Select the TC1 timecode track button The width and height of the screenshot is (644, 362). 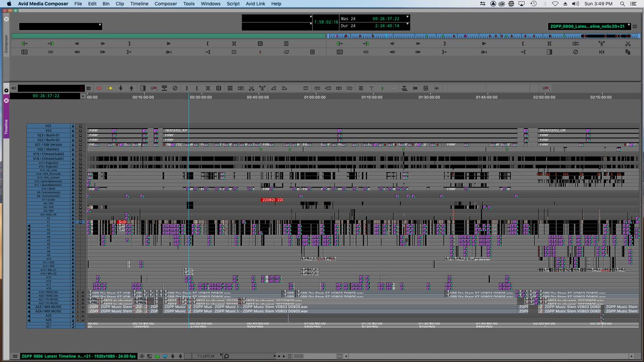click(48, 324)
